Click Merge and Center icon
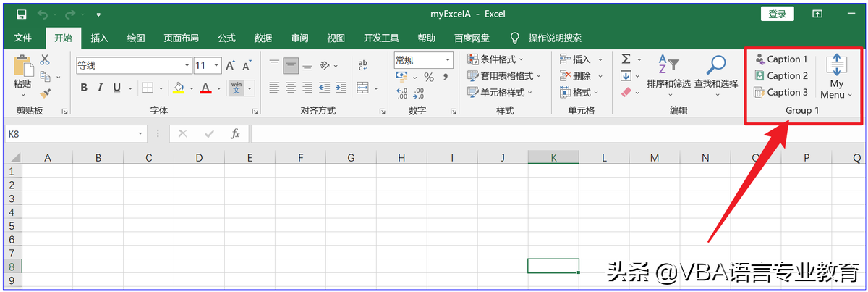The height and width of the screenshot is (292, 868). tap(362, 88)
